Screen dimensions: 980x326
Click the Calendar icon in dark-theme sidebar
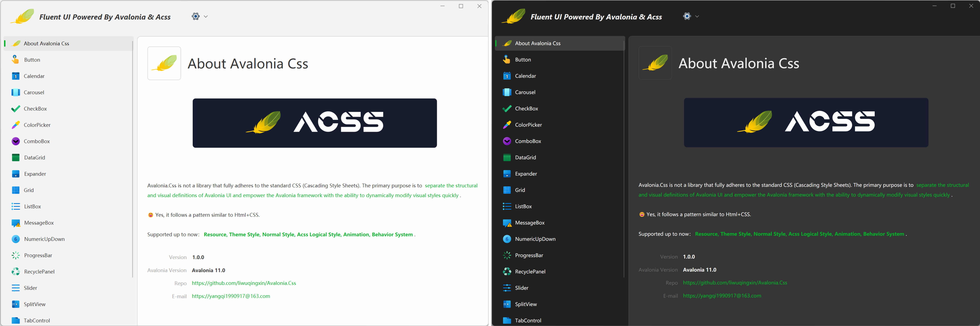(x=507, y=76)
